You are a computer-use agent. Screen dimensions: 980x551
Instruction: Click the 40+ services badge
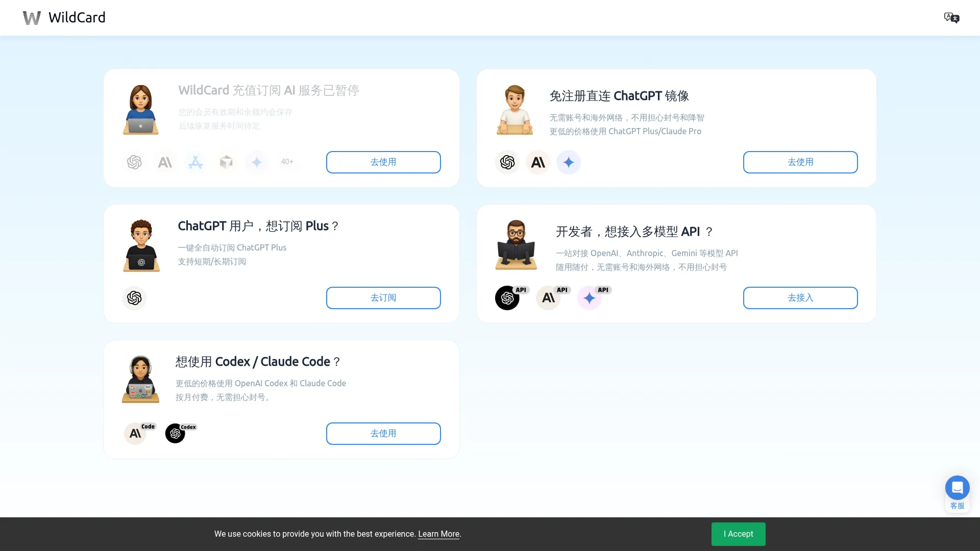287,162
